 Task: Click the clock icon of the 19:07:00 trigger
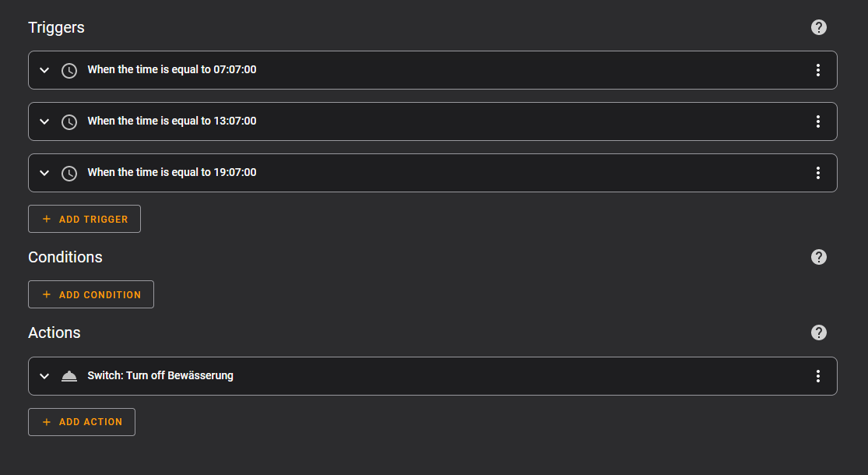coord(69,174)
